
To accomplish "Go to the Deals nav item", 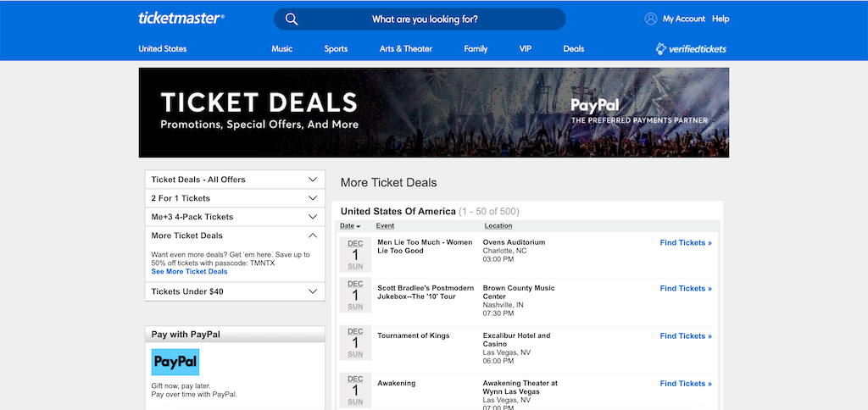I will [574, 49].
